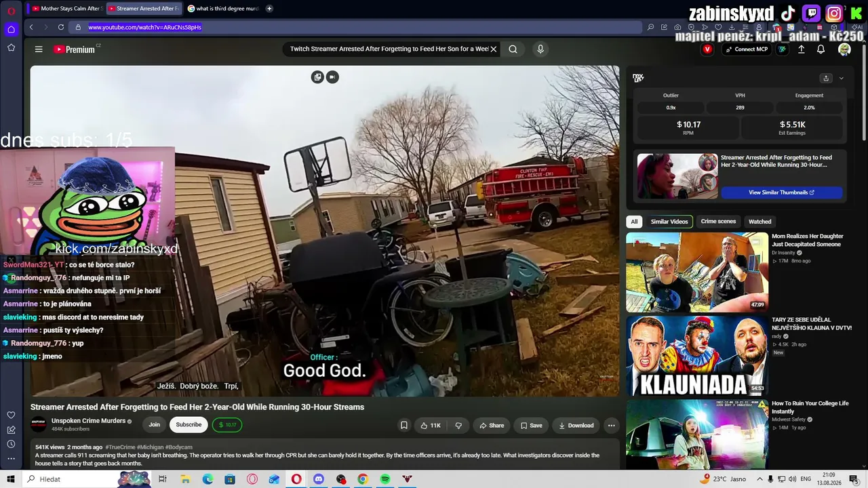Like the video with 11K likes
This screenshot has height=488, width=868.
431,426
